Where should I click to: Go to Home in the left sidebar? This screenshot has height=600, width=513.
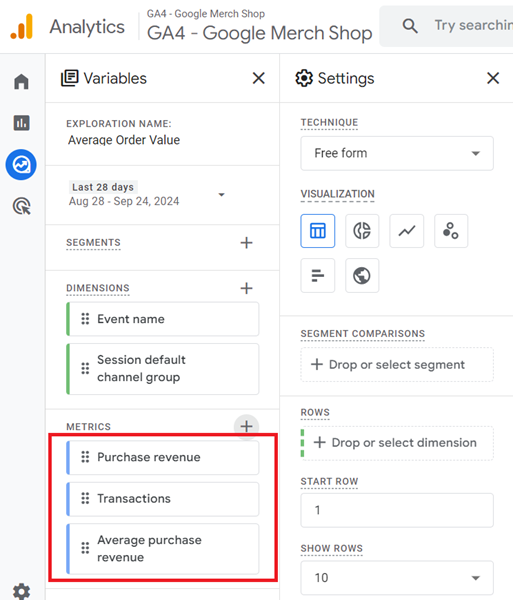point(21,81)
